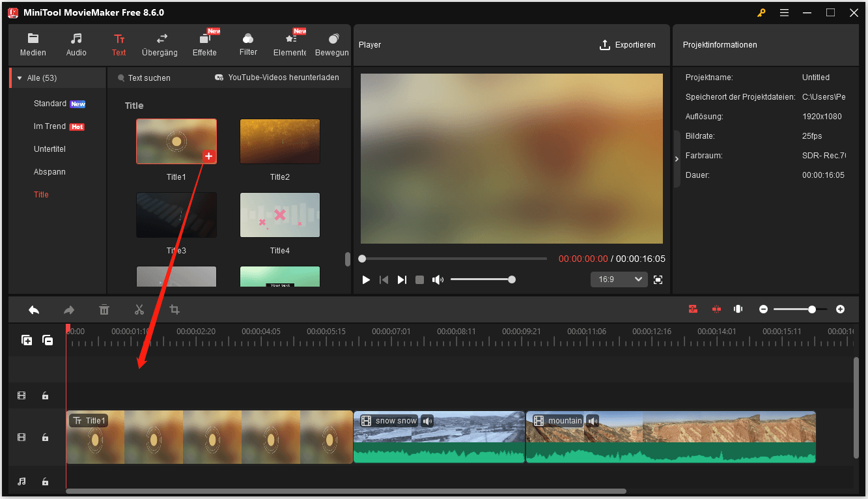This screenshot has height=499, width=868.
Task: Open the hamburger menu
Action: click(784, 12)
